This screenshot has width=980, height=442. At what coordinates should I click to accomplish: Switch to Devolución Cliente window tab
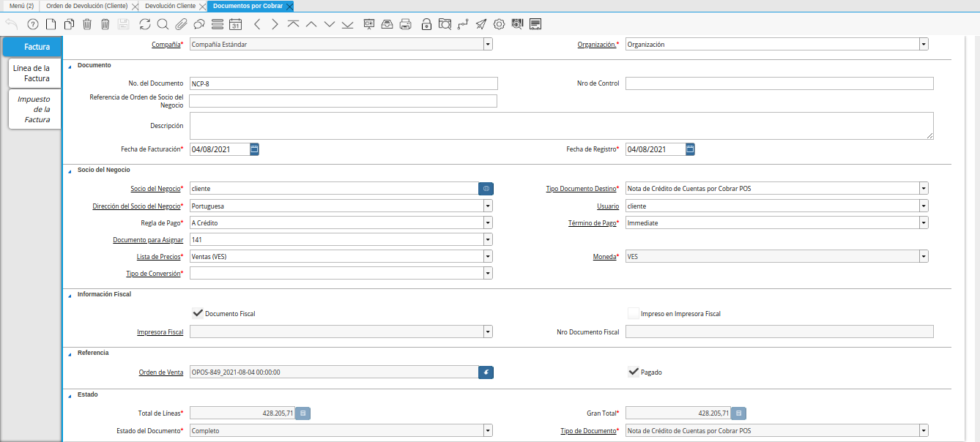(x=170, y=6)
